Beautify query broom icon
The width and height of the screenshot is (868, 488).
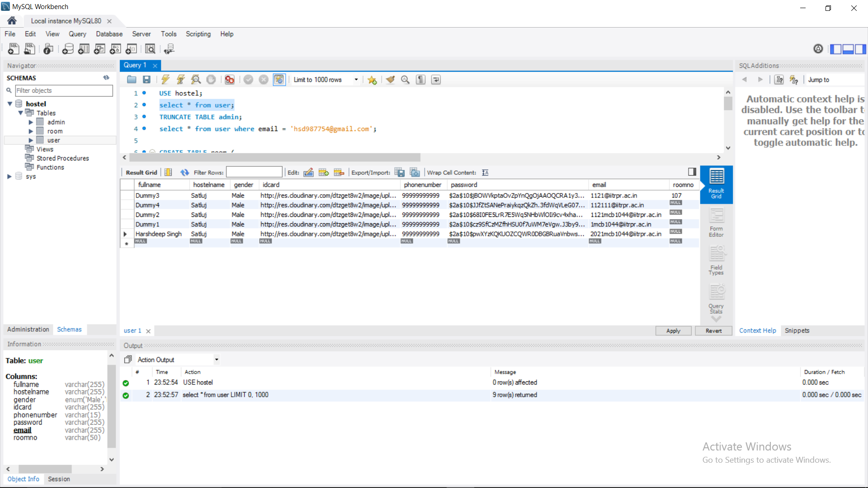point(390,80)
